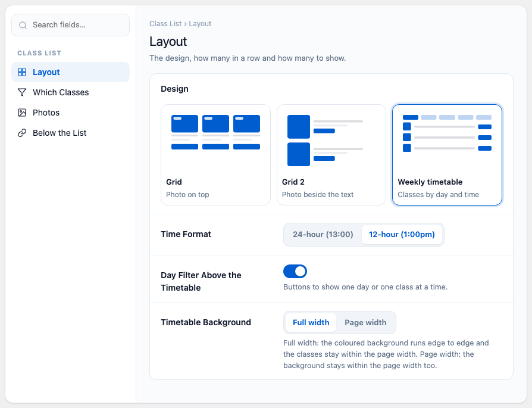Click the Class List breadcrumb link

(165, 24)
